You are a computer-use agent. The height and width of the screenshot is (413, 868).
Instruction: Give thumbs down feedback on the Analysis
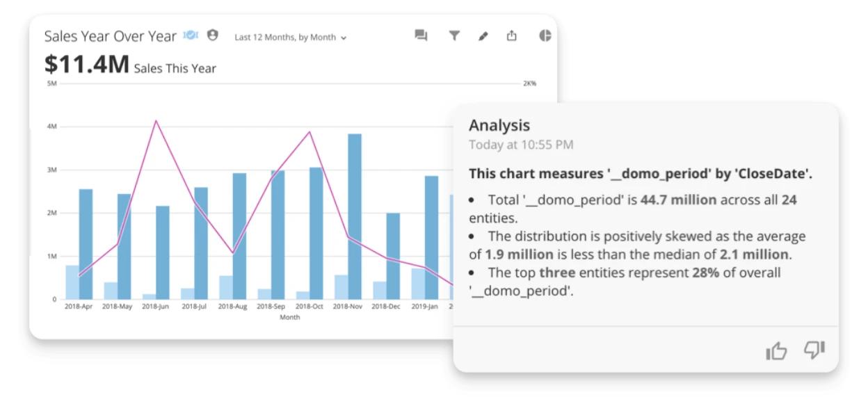[x=814, y=350]
